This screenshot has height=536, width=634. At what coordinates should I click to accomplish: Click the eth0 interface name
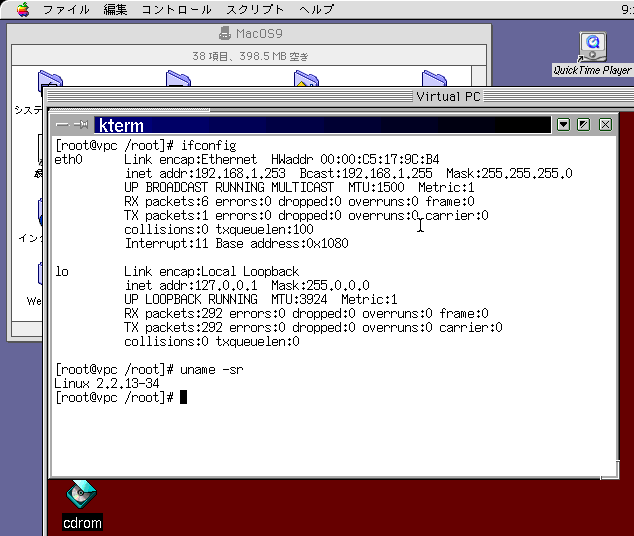click(x=68, y=159)
